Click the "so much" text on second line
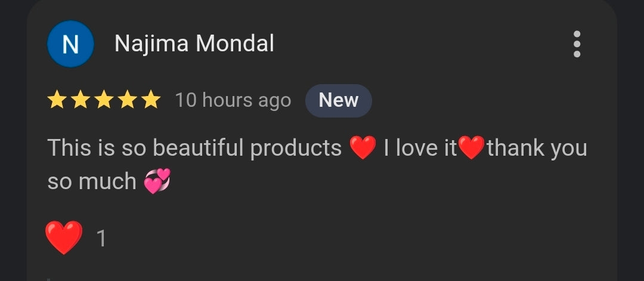 [x=92, y=182]
